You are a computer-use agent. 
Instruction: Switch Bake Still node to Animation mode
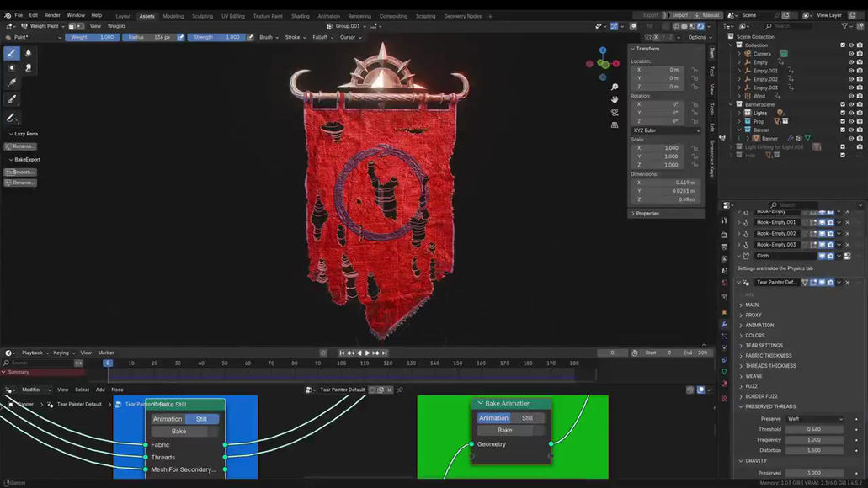168,419
